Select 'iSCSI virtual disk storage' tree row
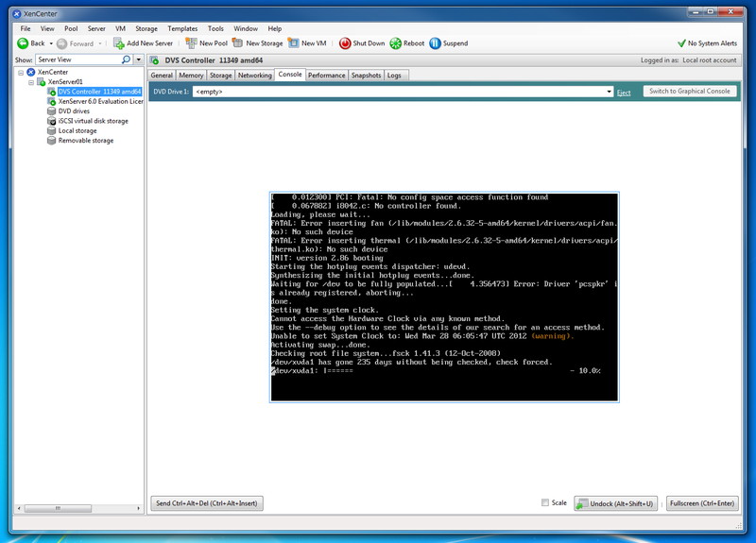756x543 pixels. coord(93,121)
